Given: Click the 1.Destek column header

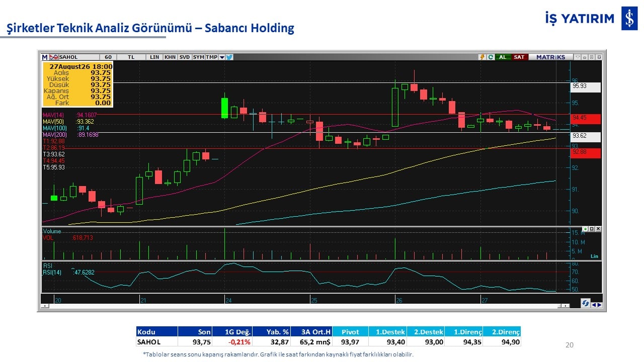Looking at the screenshot, I should pos(387,332).
